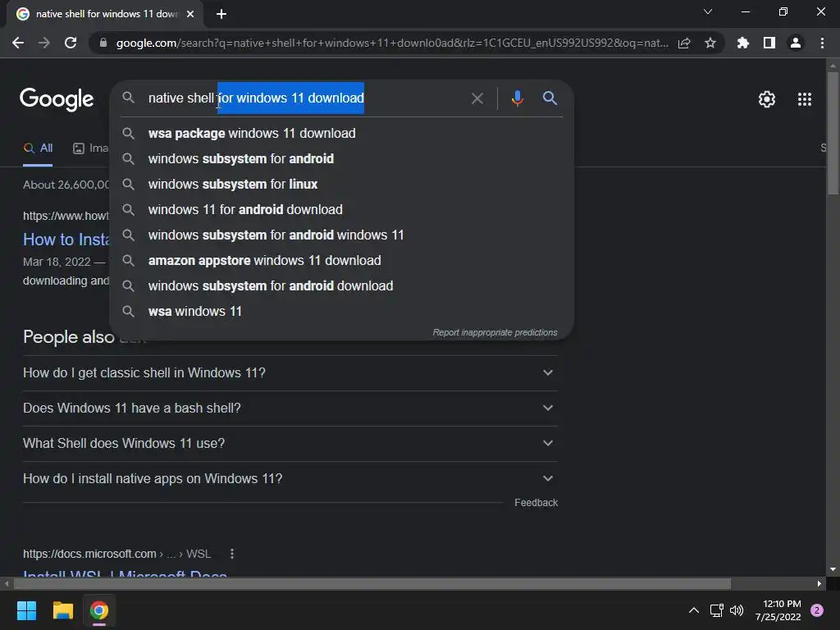Open a new tab with the plus button

[221, 14]
